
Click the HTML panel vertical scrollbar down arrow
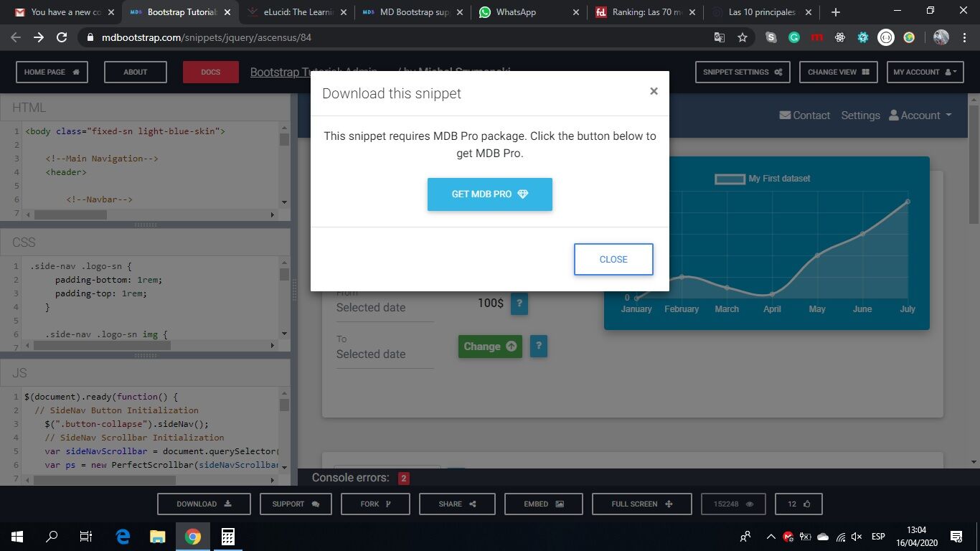284,202
